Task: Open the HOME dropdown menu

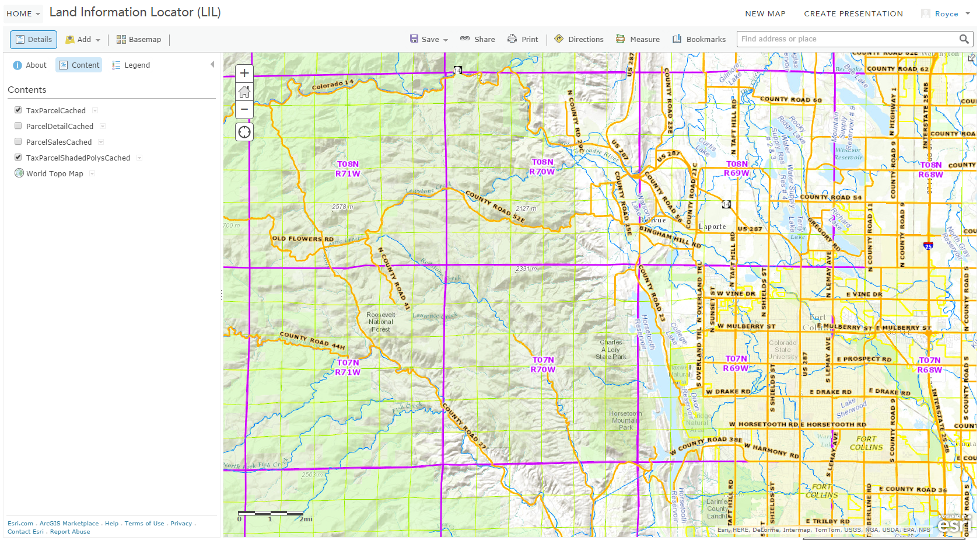Action: tap(23, 13)
